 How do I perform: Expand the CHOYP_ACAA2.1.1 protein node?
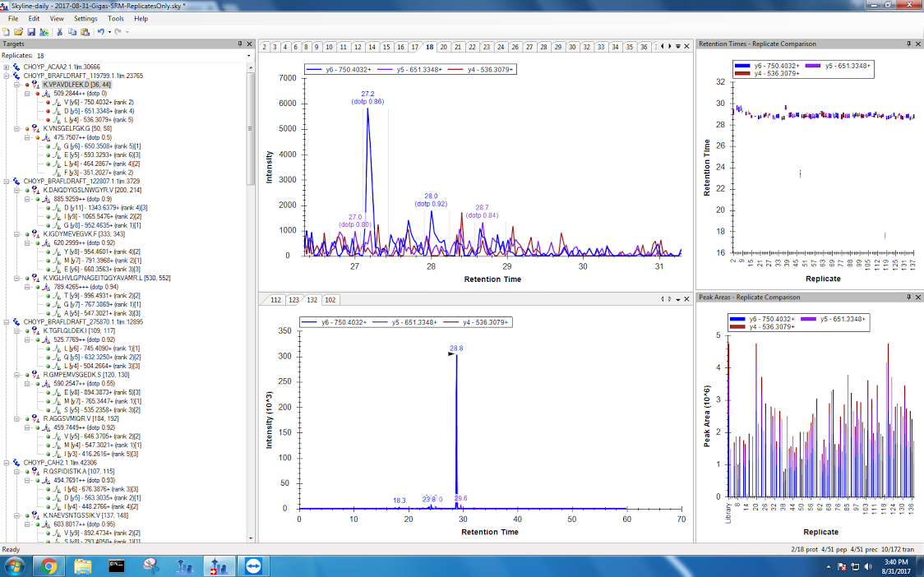[x=7, y=67]
